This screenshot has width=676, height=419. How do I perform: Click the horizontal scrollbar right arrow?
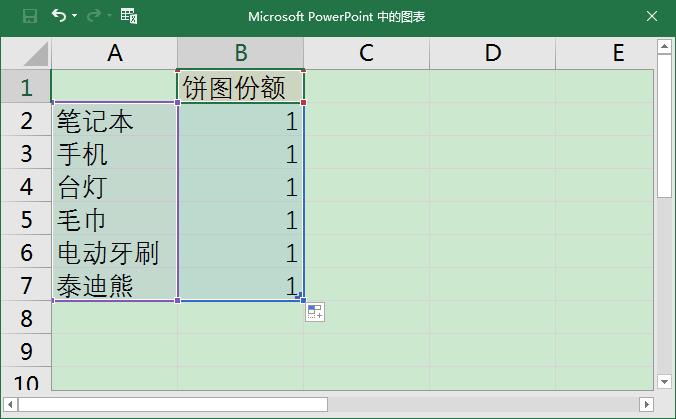tap(646, 404)
